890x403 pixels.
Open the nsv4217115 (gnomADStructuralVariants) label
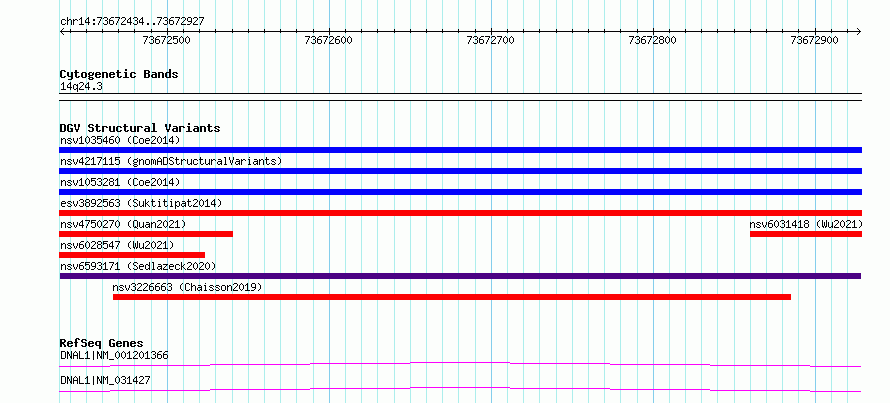click(171, 161)
